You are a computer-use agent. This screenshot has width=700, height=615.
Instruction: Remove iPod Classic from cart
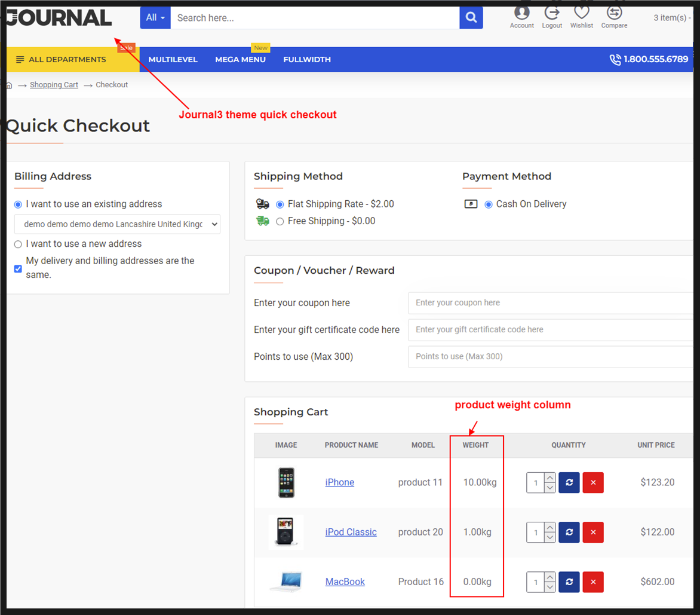(593, 532)
